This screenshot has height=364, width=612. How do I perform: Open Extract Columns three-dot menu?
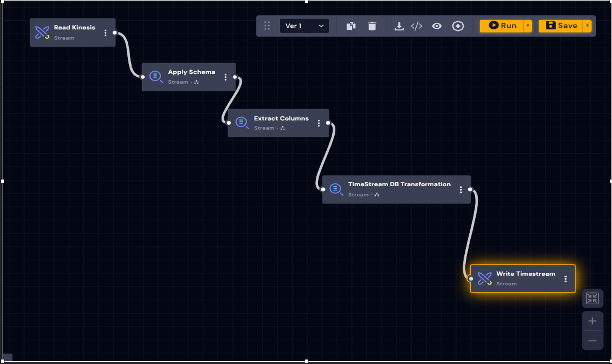click(x=319, y=123)
